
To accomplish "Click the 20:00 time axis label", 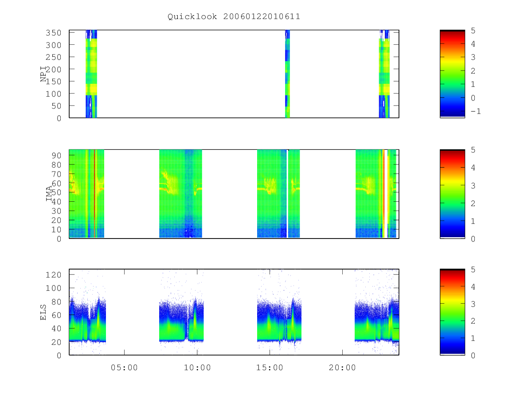I will 342,368.
